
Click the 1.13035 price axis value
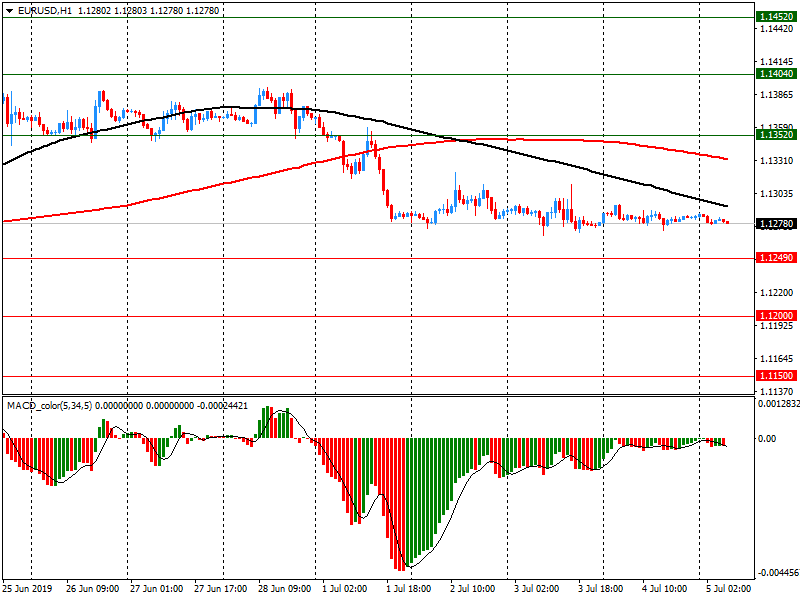click(x=777, y=194)
